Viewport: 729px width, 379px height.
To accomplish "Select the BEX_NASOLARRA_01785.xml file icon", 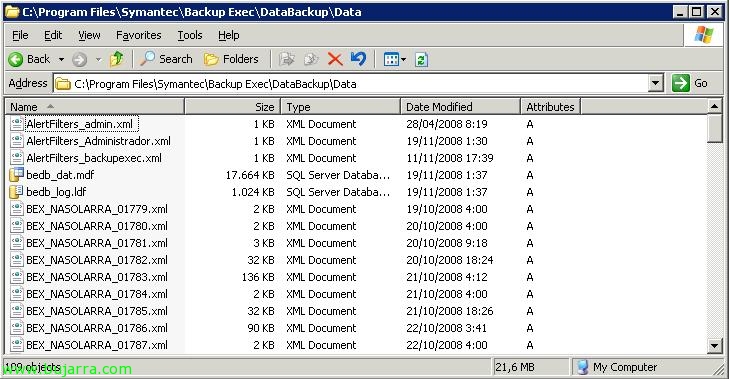I will [17, 311].
